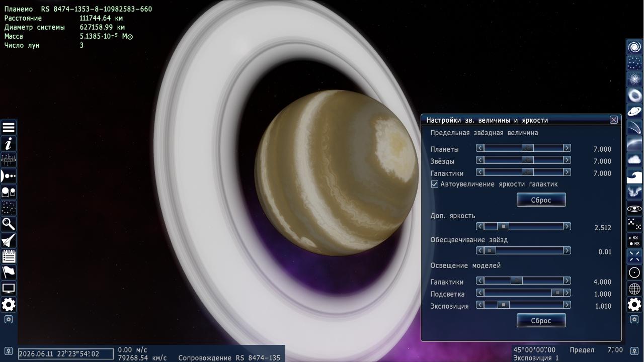
Task: Click the date and time field
Action: [66, 354]
